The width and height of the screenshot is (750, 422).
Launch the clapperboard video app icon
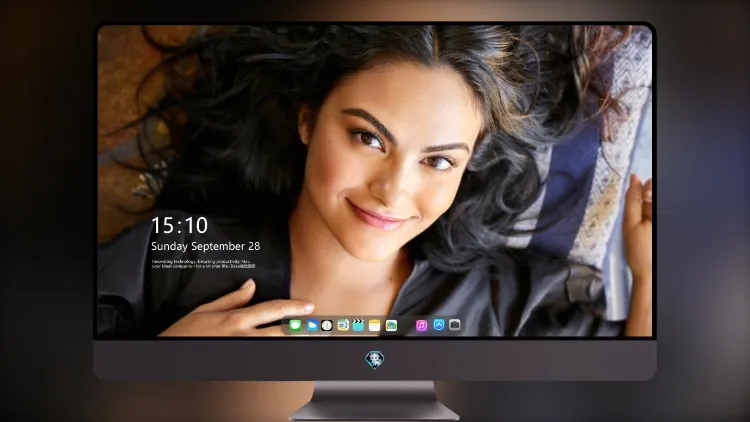click(358, 325)
